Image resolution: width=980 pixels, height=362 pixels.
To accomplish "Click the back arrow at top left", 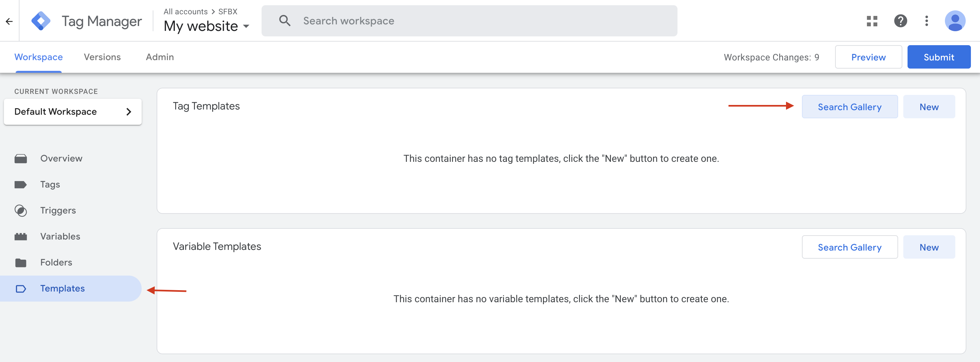I will [9, 21].
